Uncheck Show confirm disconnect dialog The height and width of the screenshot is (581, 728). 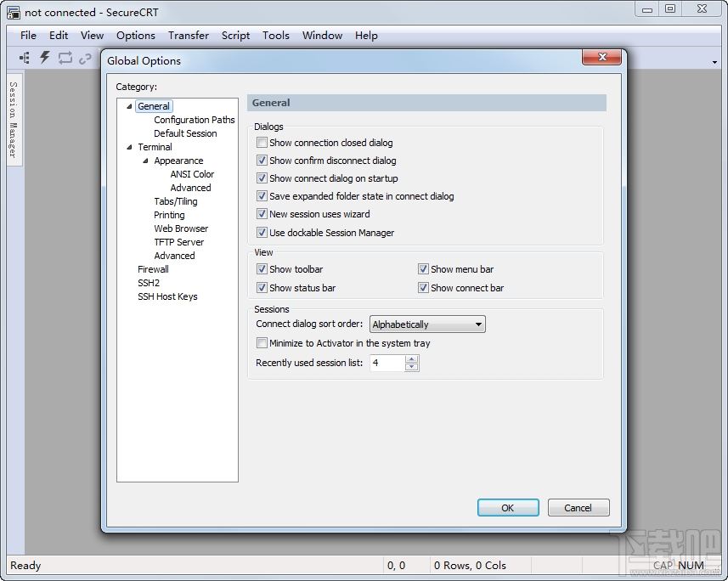click(x=262, y=161)
